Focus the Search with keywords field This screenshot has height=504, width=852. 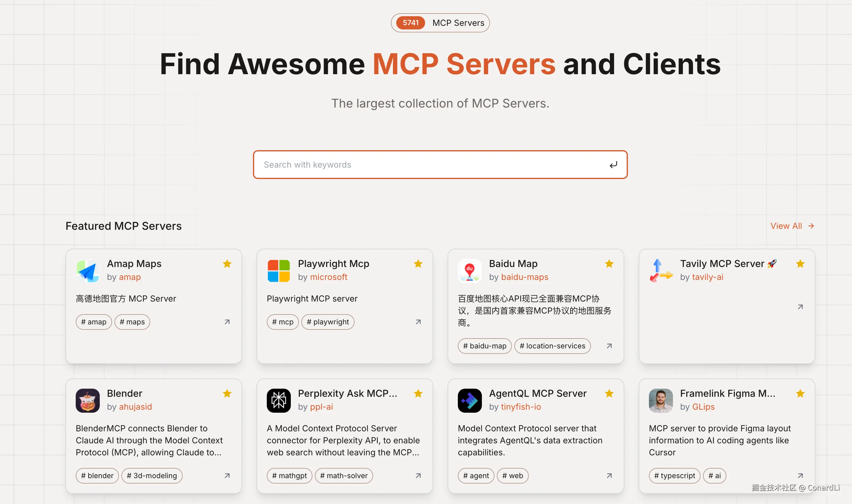(431, 165)
